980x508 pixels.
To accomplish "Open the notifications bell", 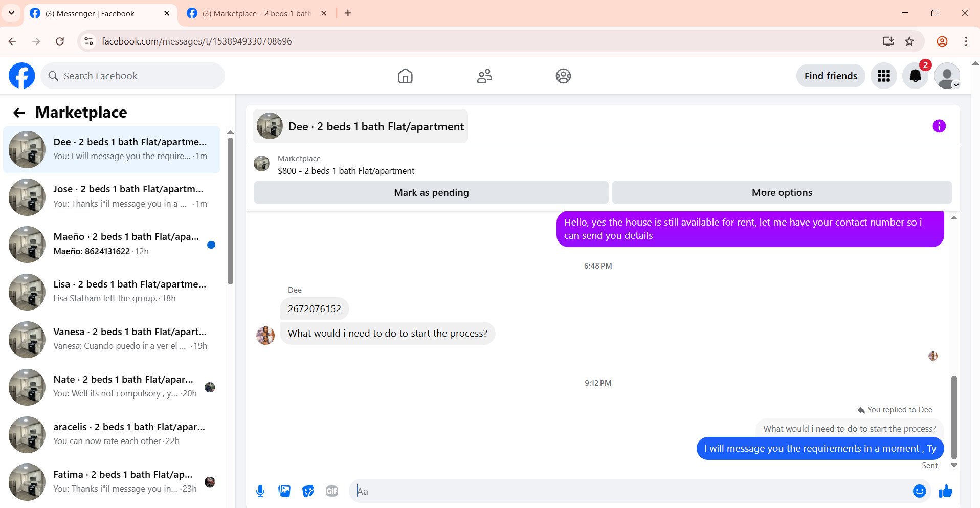I will (915, 76).
